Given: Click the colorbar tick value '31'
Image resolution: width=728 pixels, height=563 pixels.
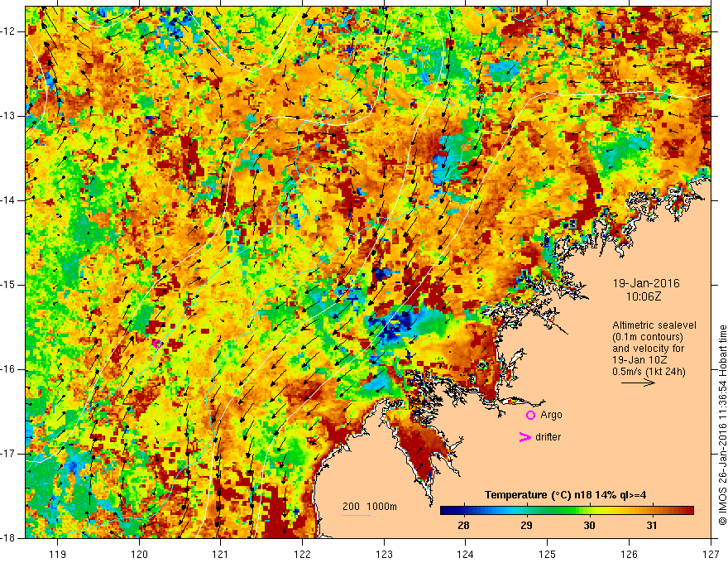Looking at the screenshot, I should (652, 526).
